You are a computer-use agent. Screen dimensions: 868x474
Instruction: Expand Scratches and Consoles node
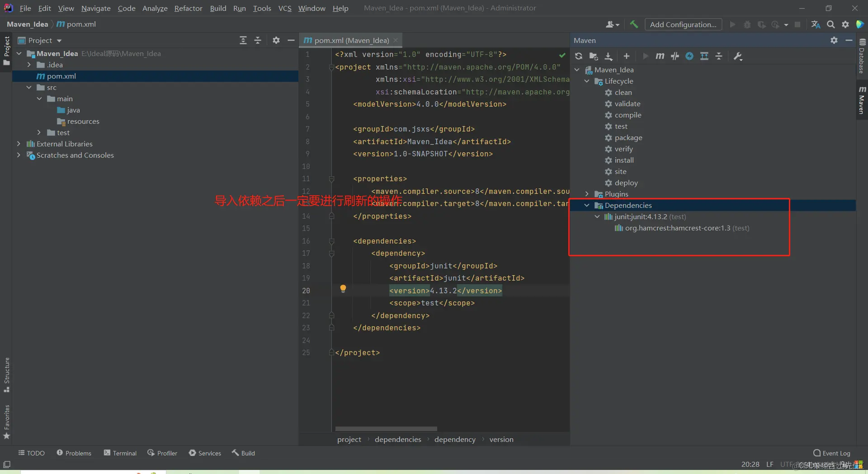[x=19, y=155]
